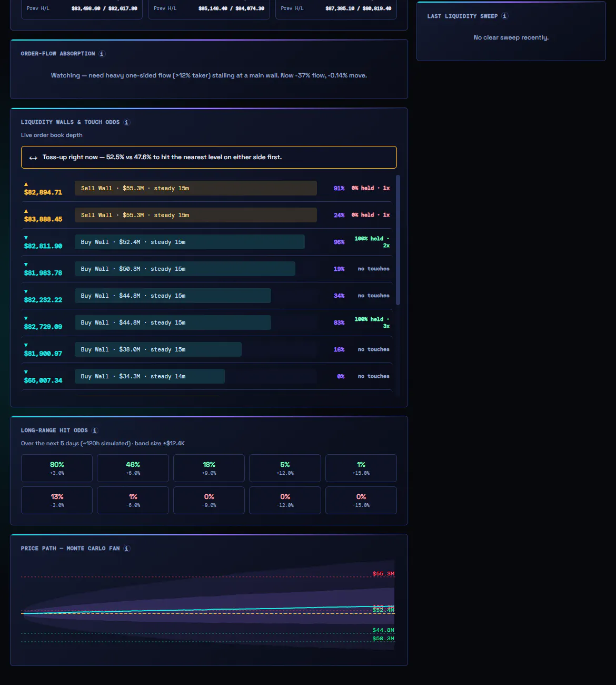Click the 80% +3.0% odds card
616x685 pixels.
tap(57, 468)
